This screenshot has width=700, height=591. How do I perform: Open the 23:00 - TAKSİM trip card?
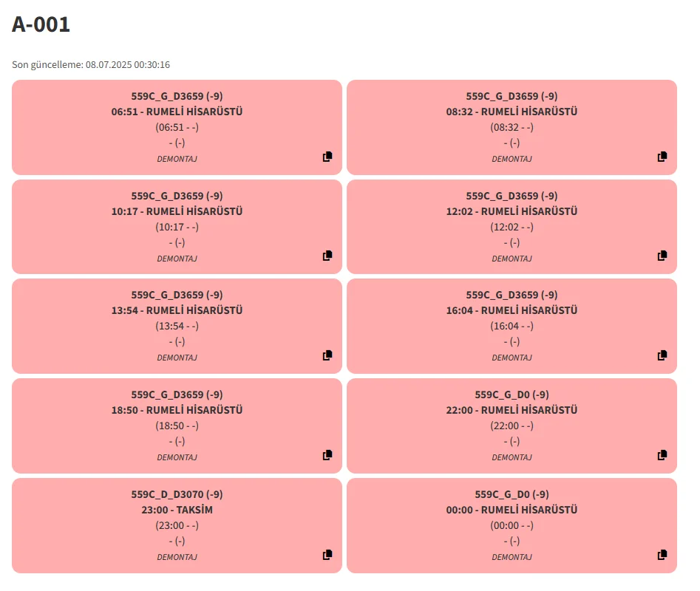(177, 510)
